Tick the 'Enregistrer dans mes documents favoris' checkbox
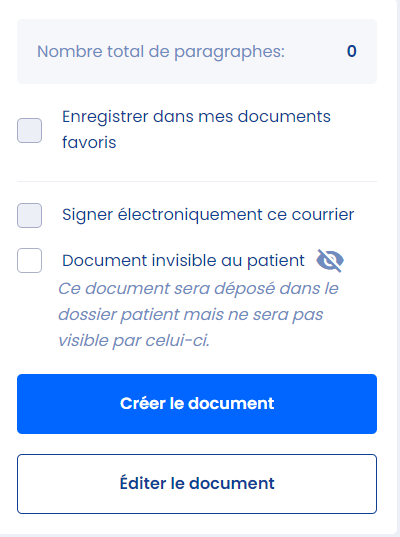 click(29, 130)
